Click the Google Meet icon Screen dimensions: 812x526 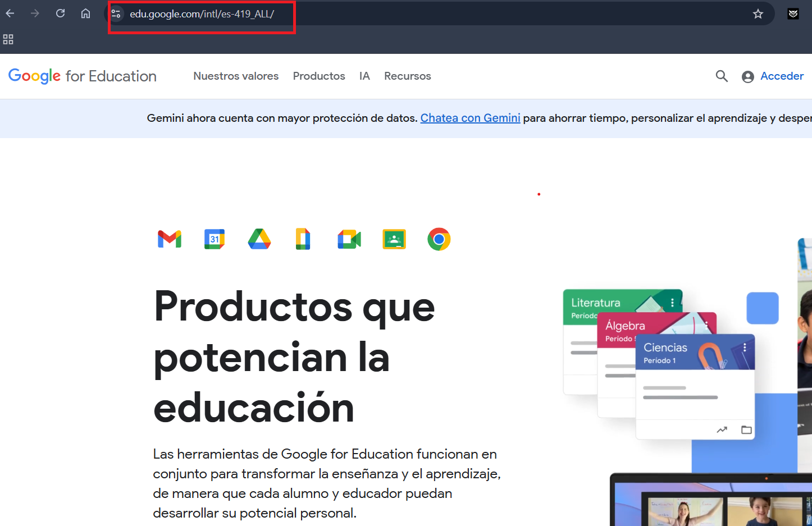tap(349, 239)
